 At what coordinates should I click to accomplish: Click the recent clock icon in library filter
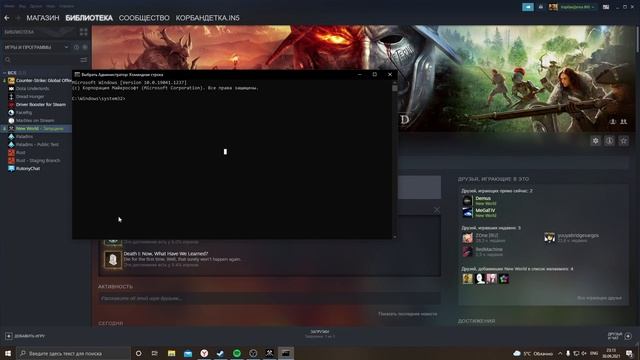[x=76, y=47]
